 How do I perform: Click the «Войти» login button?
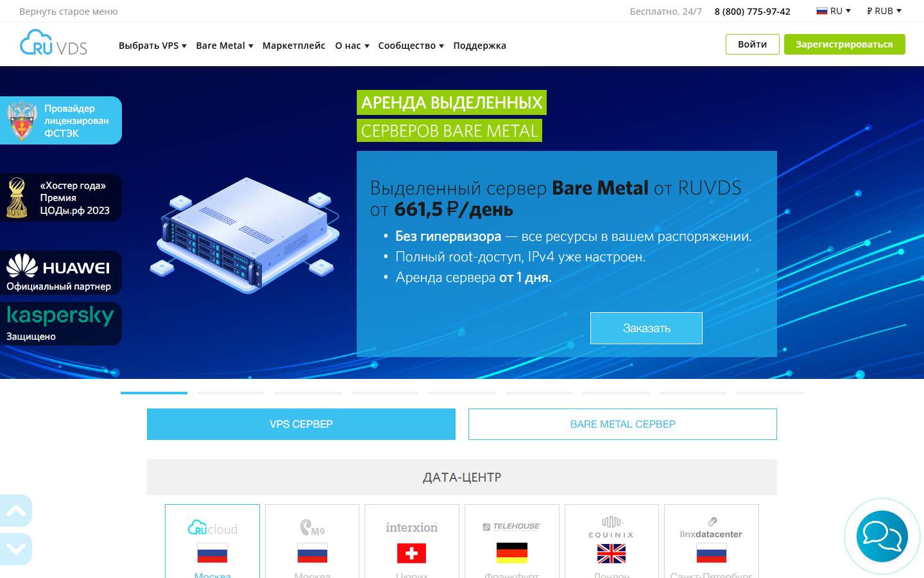click(753, 44)
